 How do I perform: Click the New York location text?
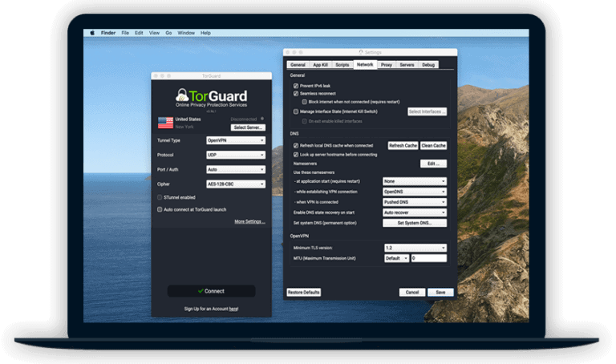(184, 127)
